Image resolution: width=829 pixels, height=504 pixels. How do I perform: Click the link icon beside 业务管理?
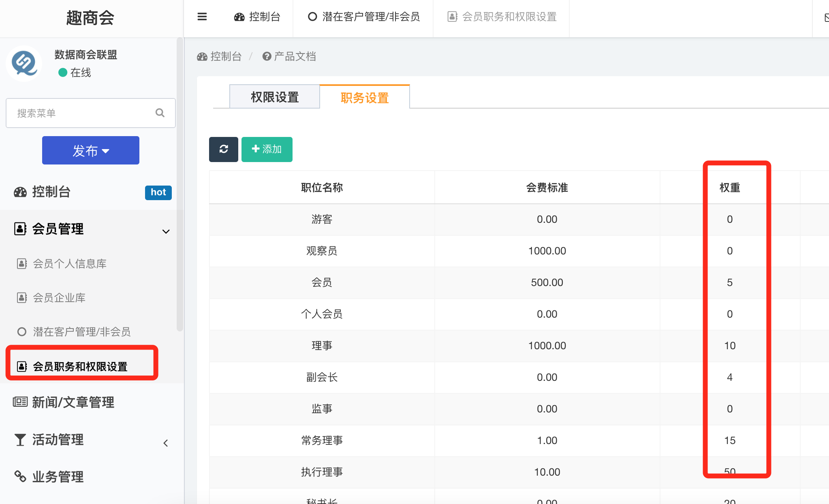click(20, 476)
